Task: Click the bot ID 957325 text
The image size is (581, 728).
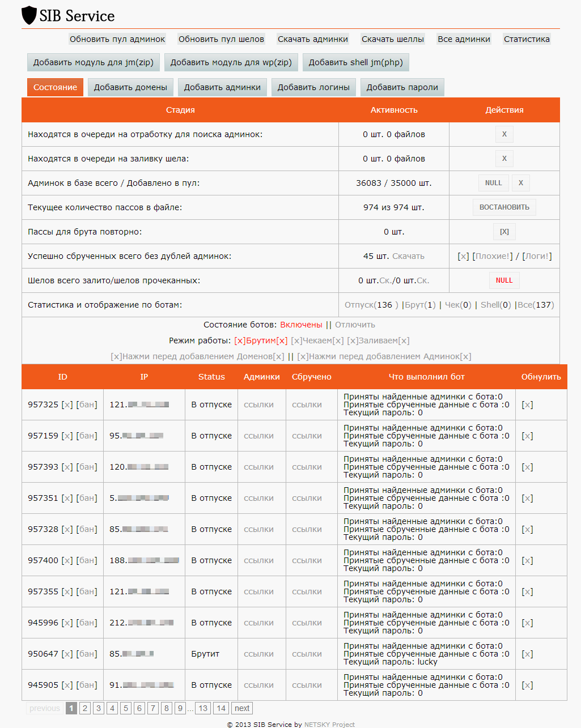Action: point(43,405)
